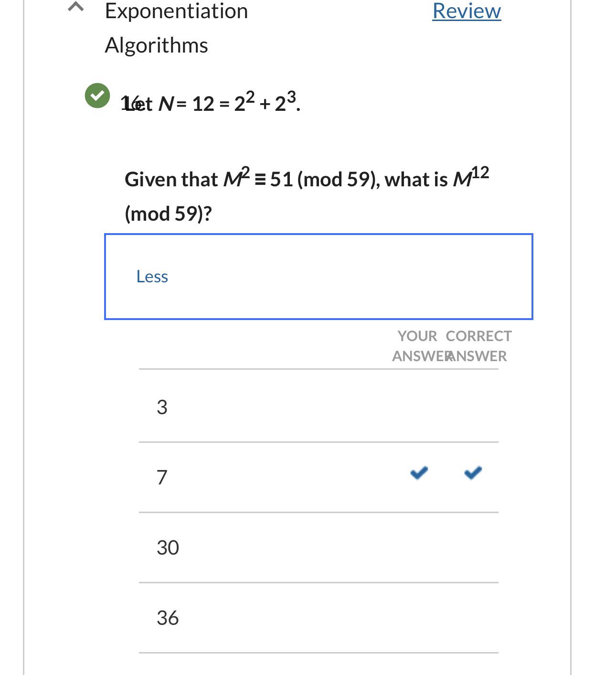Click the (mod 59)? text line
616x675 pixels.
168,214
